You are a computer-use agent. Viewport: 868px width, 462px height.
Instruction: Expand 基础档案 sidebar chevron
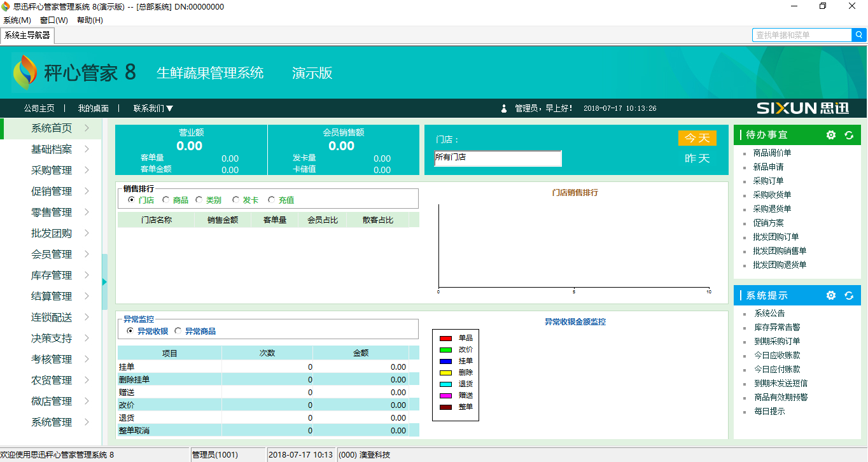click(87, 150)
